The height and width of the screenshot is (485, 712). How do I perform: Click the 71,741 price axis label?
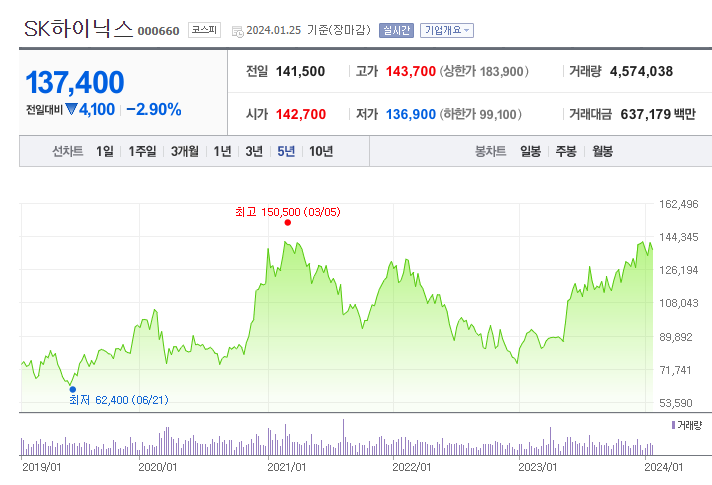pyautogui.click(x=675, y=370)
